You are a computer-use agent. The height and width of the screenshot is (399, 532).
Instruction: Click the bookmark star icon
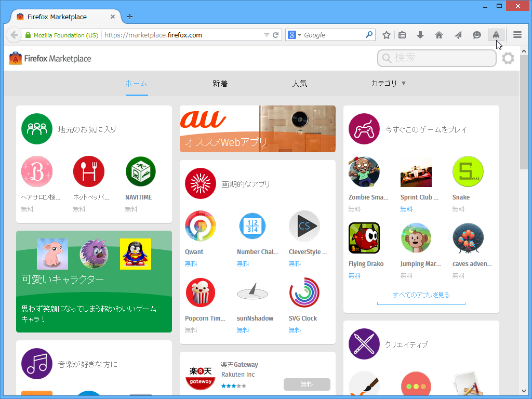386,35
